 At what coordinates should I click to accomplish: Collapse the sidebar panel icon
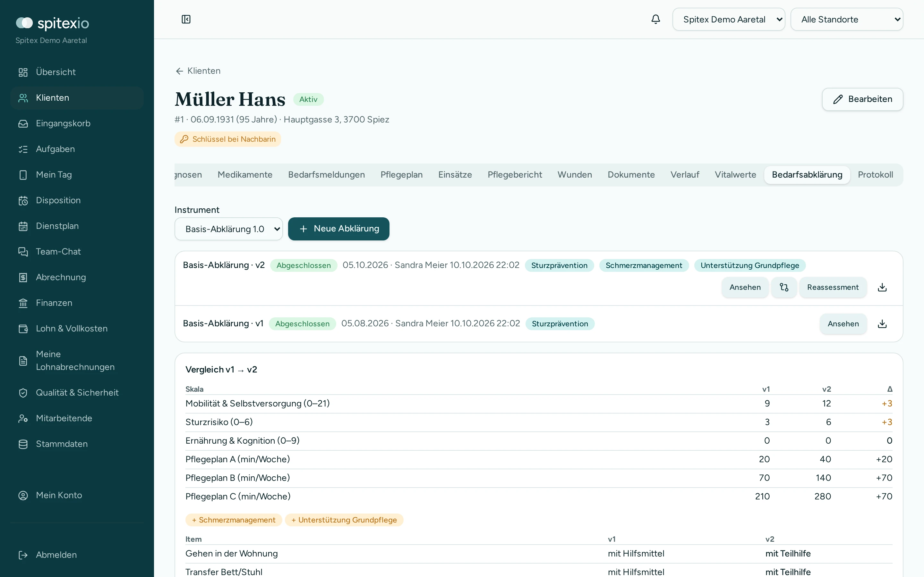pyautogui.click(x=186, y=19)
